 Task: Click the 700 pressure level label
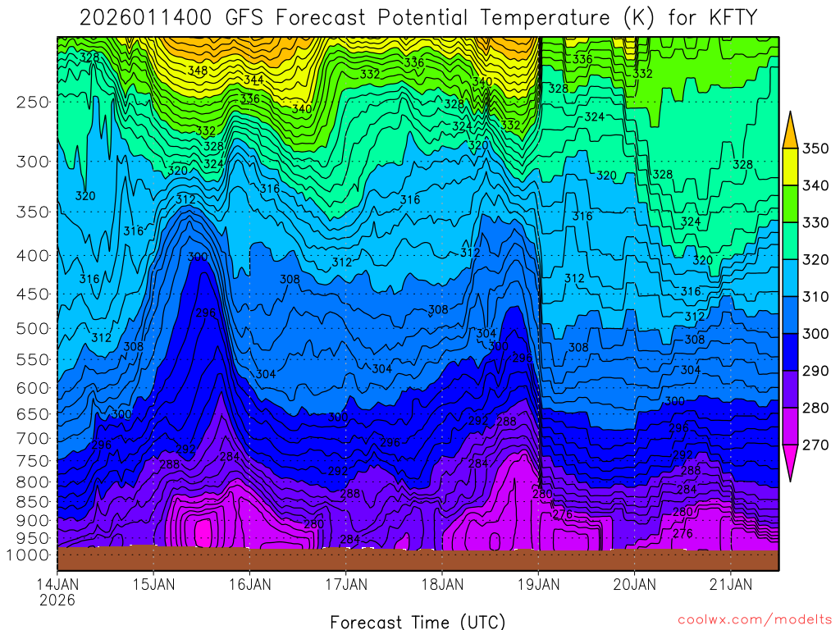(33, 438)
